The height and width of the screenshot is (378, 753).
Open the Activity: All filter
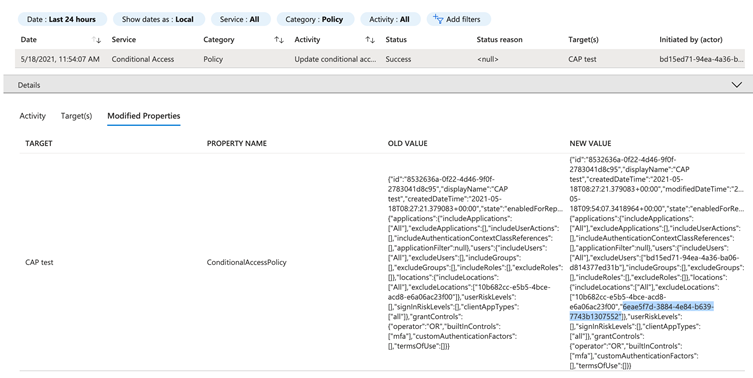click(x=390, y=19)
